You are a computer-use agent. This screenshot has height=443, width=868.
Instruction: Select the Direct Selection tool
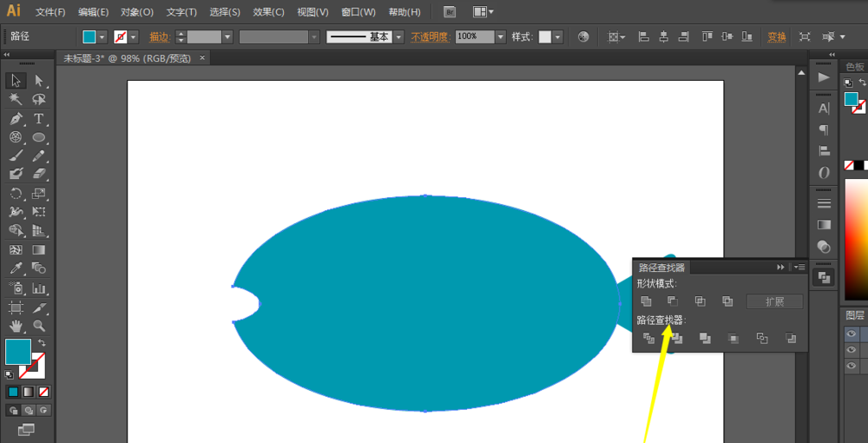[39, 81]
